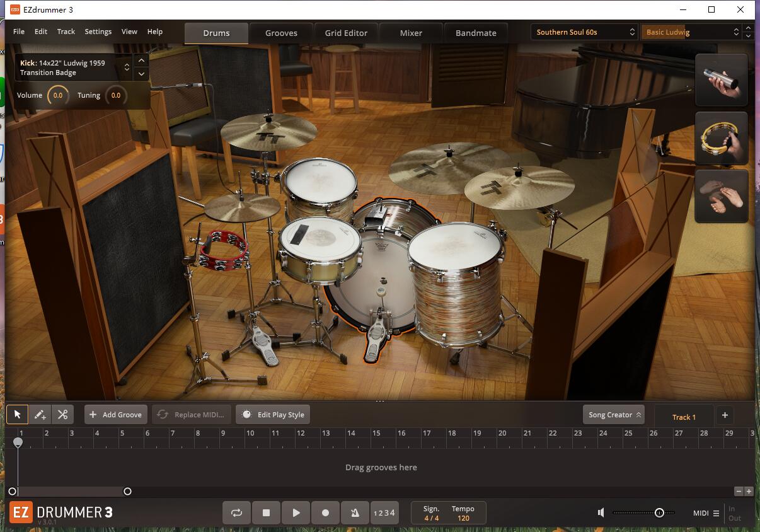Switch to the Mixer tab

click(x=411, y=33)
